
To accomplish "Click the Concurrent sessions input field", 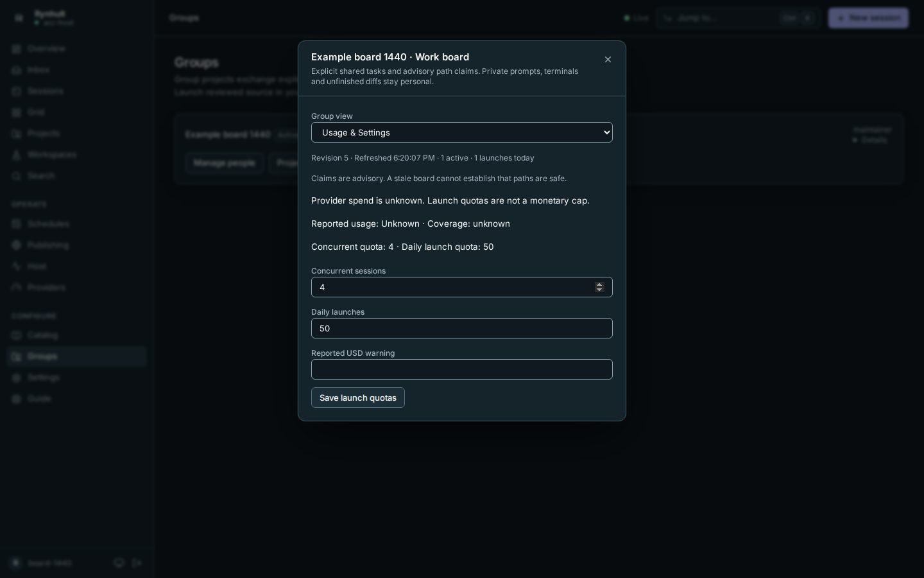I will point(462,287).
